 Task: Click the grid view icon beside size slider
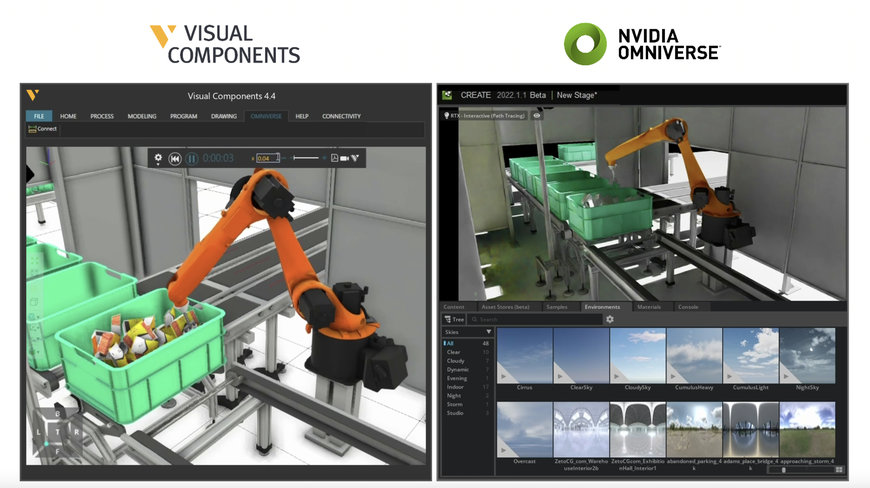(x=839, y=470)
